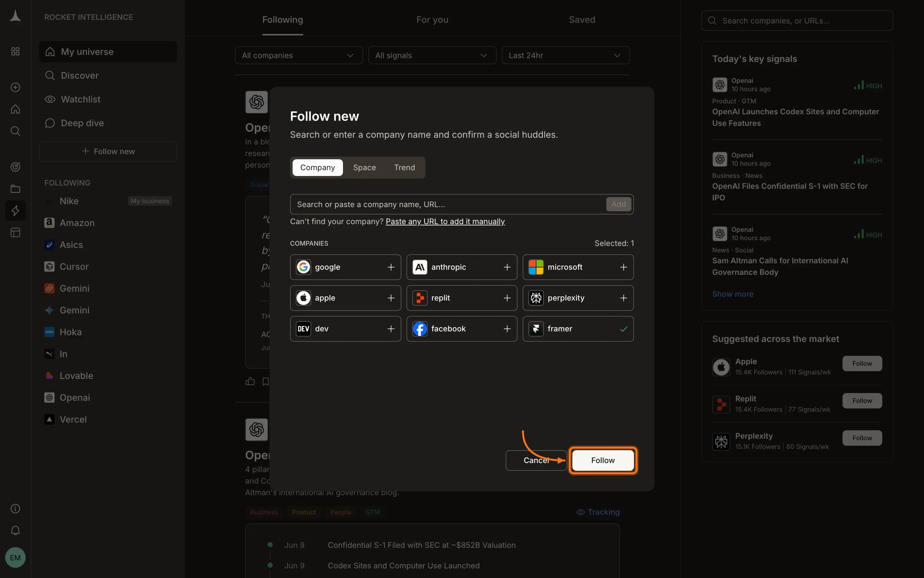Open the All signals dropdown
The image size is (924, 578).
pyautogui.click(x=432, y=56)
